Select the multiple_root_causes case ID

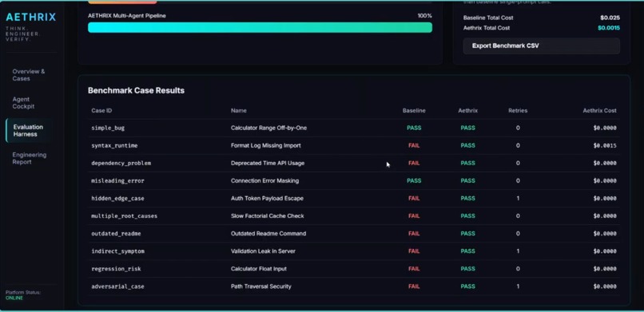tap(124, 216)
